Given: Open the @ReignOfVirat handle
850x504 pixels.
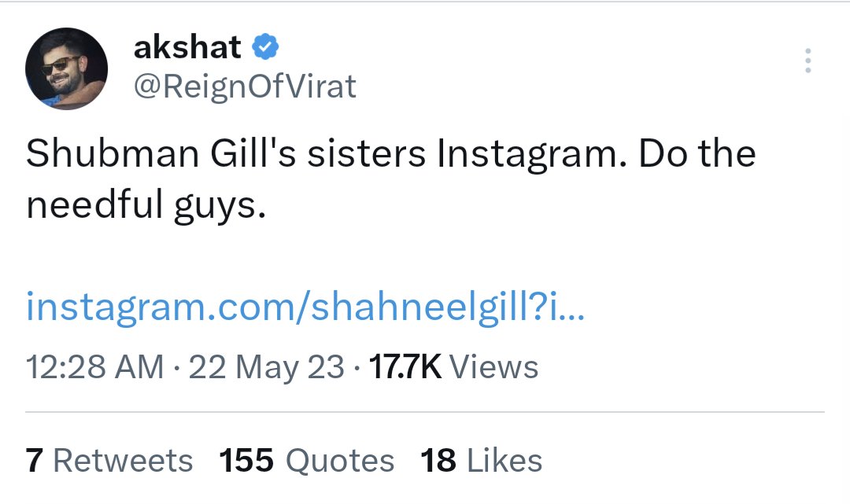Looking at the screenshot, I should click(245, 86).
